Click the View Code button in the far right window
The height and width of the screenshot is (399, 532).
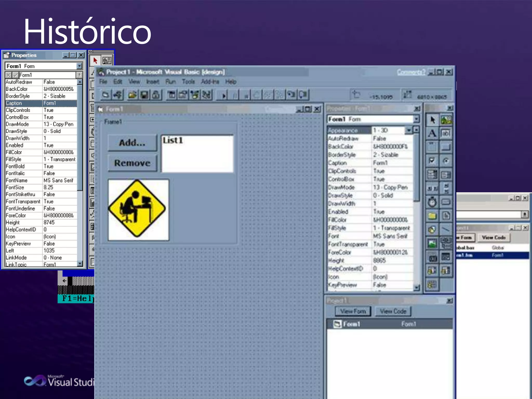(494, 237)
